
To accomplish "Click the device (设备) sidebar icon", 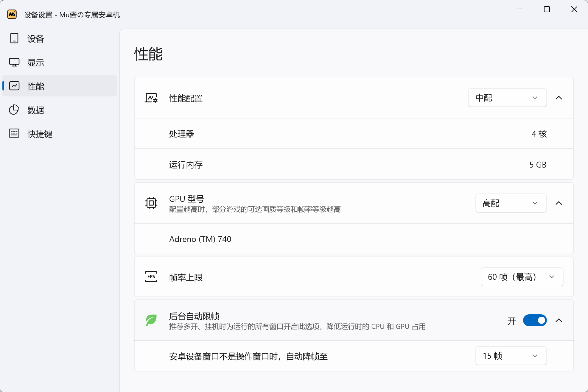I will click(14, 38).
